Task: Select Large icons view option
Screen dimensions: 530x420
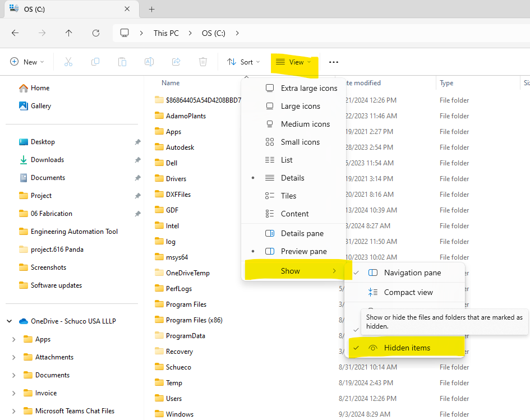Action: 300,106
